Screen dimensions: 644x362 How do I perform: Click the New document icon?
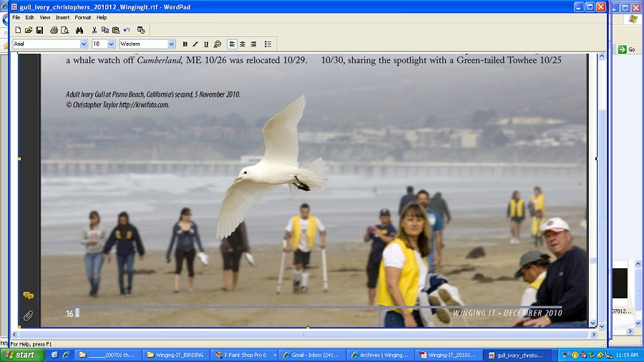click(x=18, y=30)
